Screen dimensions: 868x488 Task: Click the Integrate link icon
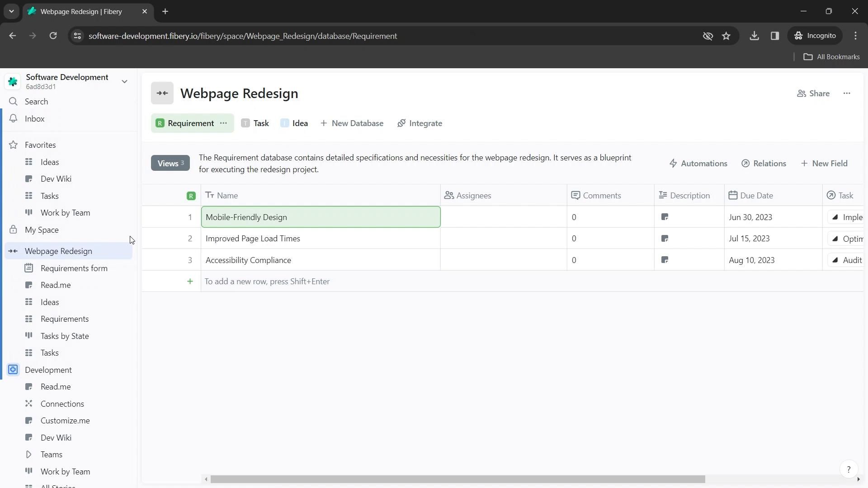point(401,123)
